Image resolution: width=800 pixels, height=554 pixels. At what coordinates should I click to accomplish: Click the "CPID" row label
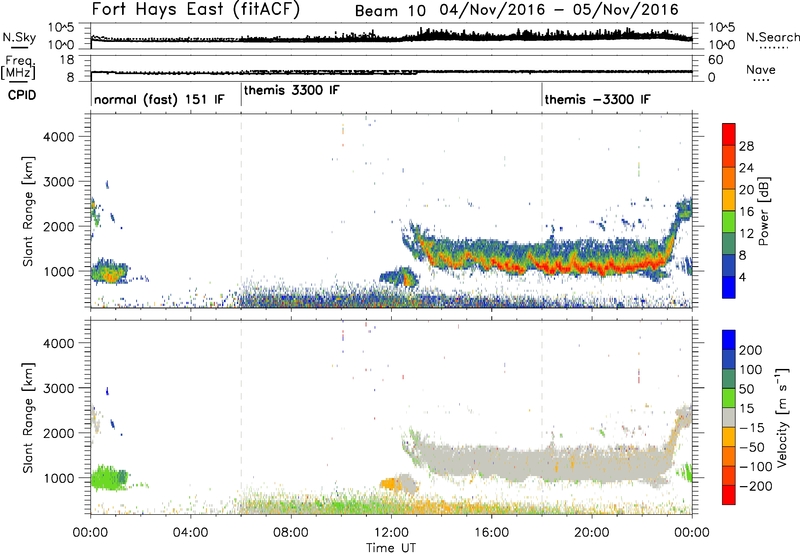(22, 95)
